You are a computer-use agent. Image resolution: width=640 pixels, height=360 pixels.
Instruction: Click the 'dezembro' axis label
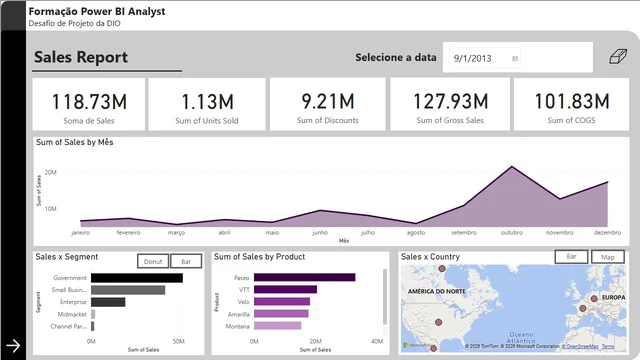[607, 232]
